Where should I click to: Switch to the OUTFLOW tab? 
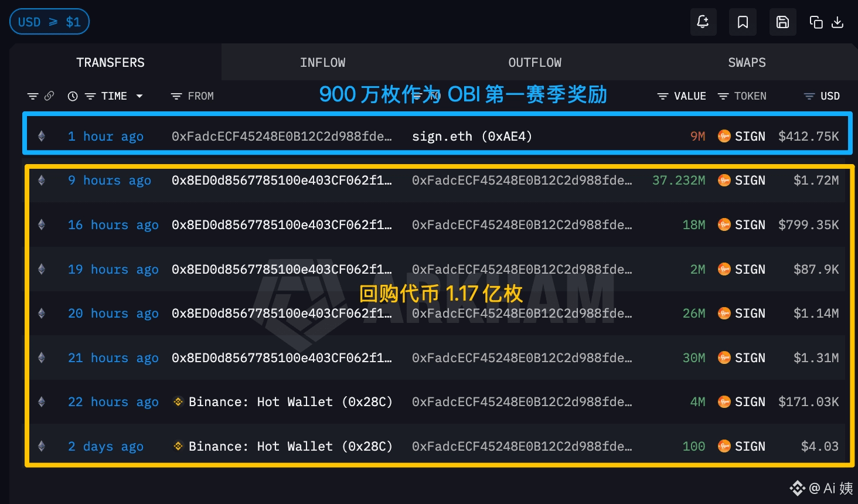pos(534,62)
